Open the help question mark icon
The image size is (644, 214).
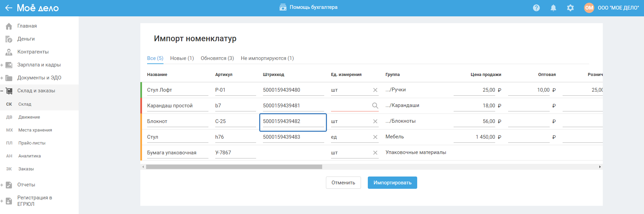(x=536, y=8)
